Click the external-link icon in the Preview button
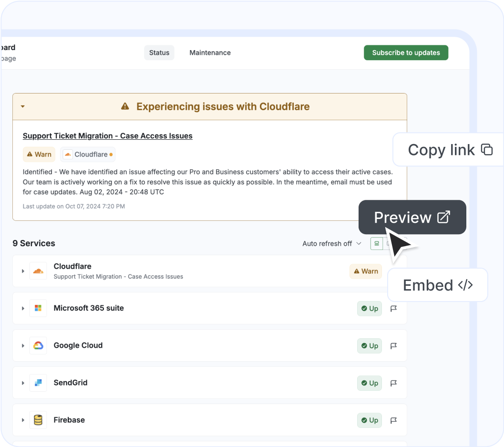 pyautogui.click(x=443, y=217)
